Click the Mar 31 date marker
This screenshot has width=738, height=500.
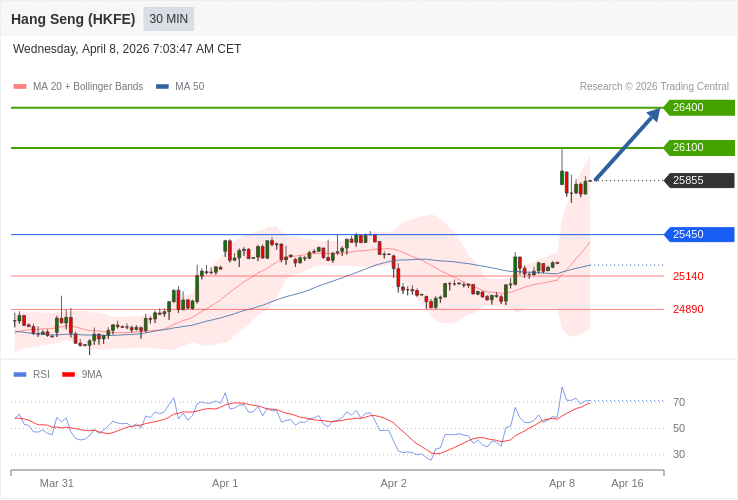tap(57, 483)
